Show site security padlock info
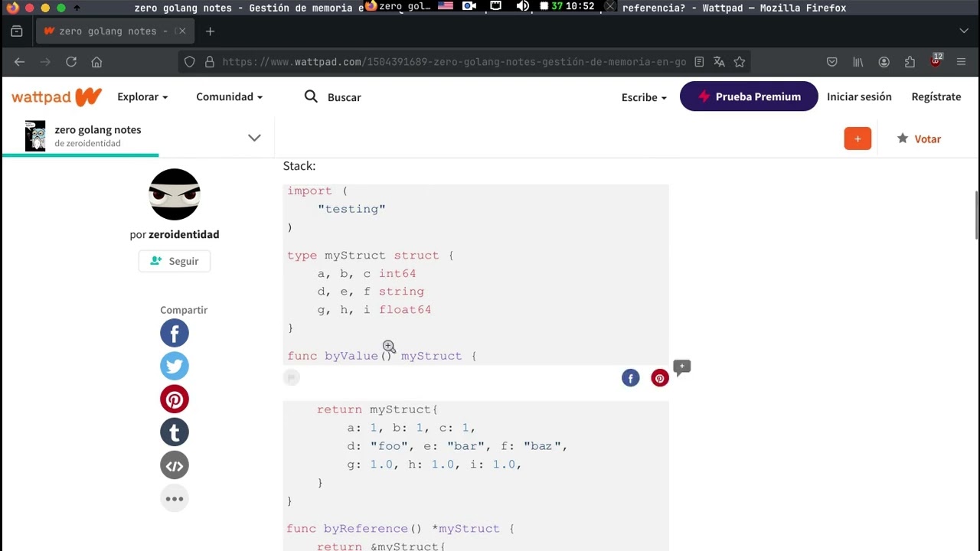The height and width of the screenshot is (551, 980). pos(209,62)
